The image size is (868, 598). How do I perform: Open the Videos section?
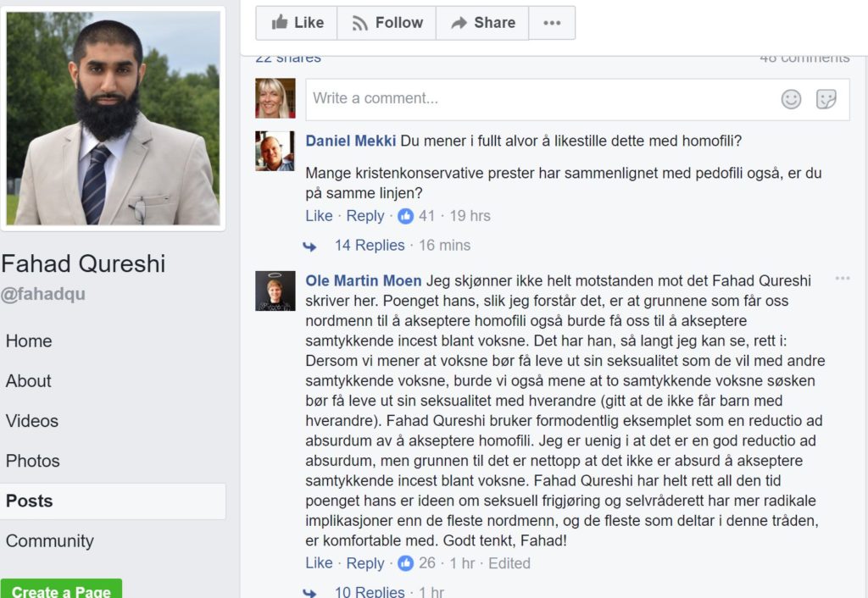point(31,421)
